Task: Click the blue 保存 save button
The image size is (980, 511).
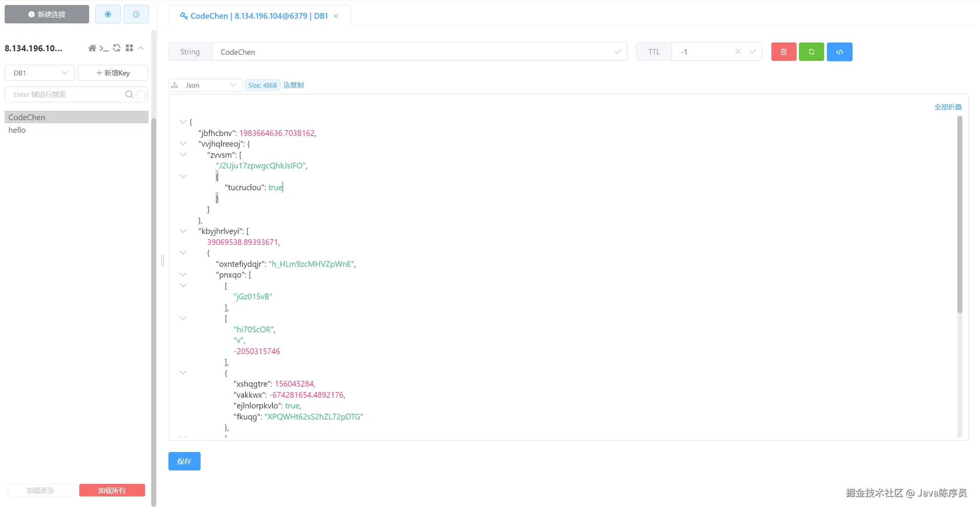Action: 184,461
